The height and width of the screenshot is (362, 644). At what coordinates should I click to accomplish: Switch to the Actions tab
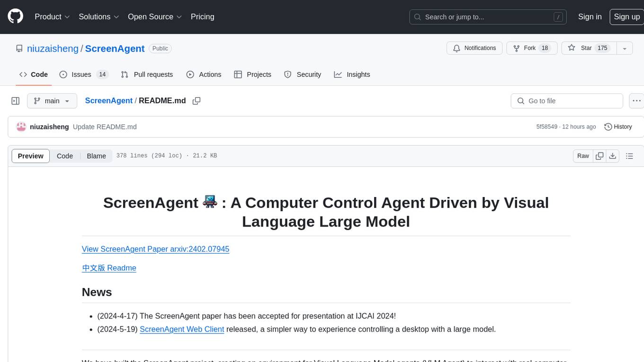[x=204, y=74]
